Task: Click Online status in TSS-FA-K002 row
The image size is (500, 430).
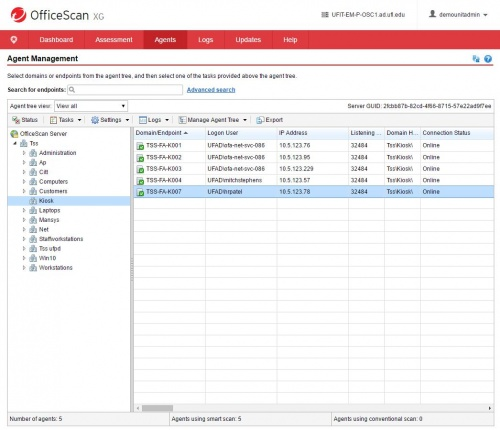Action: [431, 157]
